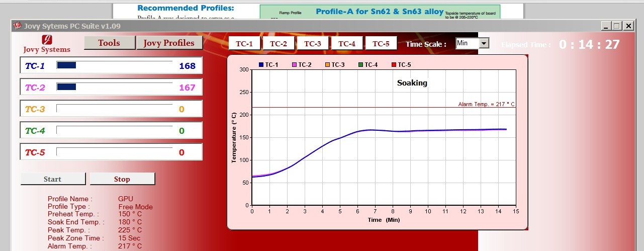Click the TC-2 temperature progress bar
This screenshot has width=644, height=251.
pyautogui.click(x=114, y=87)
